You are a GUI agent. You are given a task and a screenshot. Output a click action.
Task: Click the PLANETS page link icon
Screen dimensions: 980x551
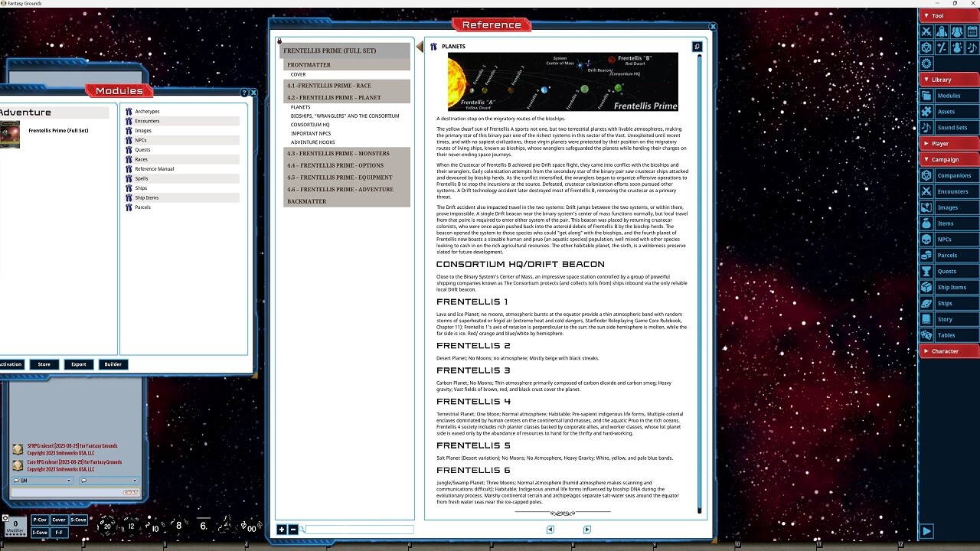point(434,47)
